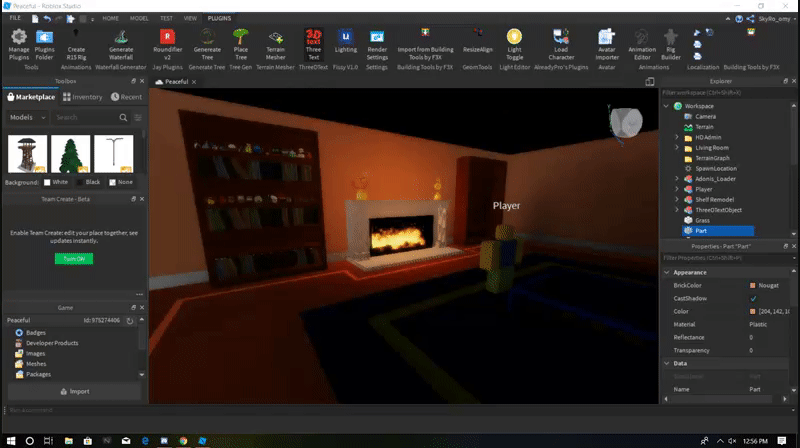Activate the Light Toggle plugin

(x=514, y=45)
